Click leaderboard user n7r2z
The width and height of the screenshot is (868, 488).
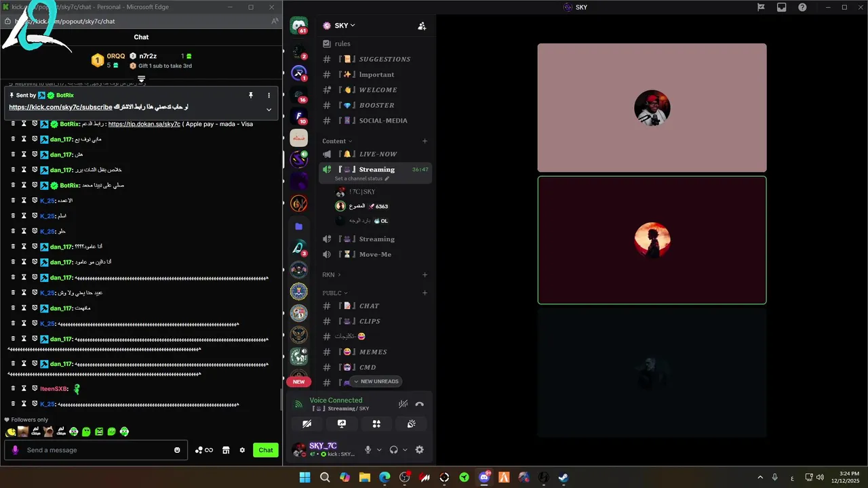pos(148,56)
